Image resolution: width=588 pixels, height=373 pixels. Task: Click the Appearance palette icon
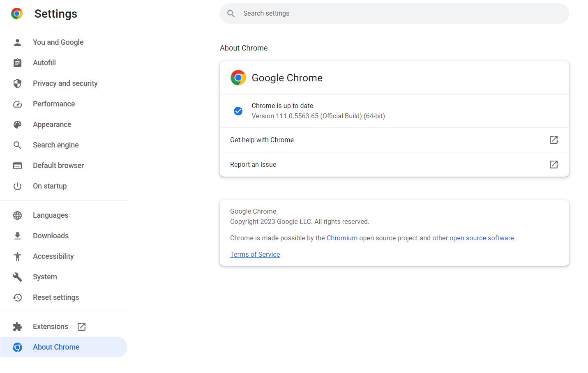pyautogui.click(x=17, y=124)
